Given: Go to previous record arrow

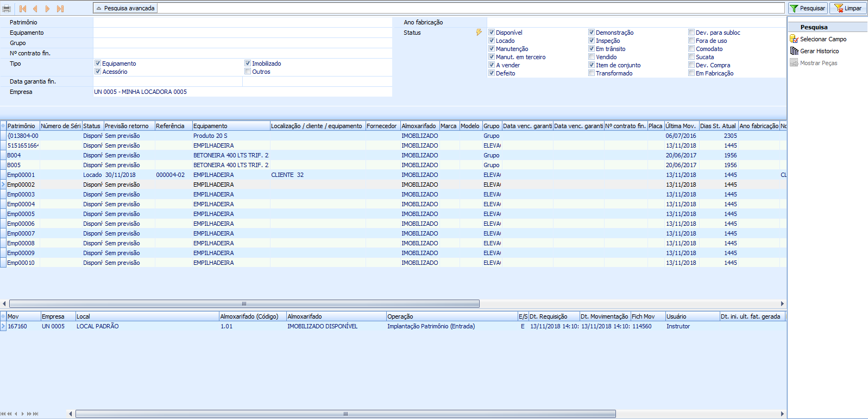Looking at the screenshot, I should click(35, 9).
